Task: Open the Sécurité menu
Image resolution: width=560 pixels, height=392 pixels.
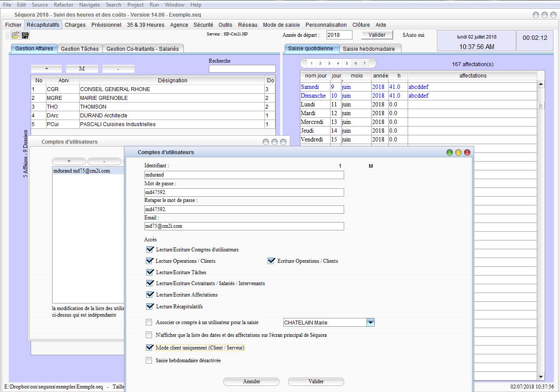Action: point(203,25)
